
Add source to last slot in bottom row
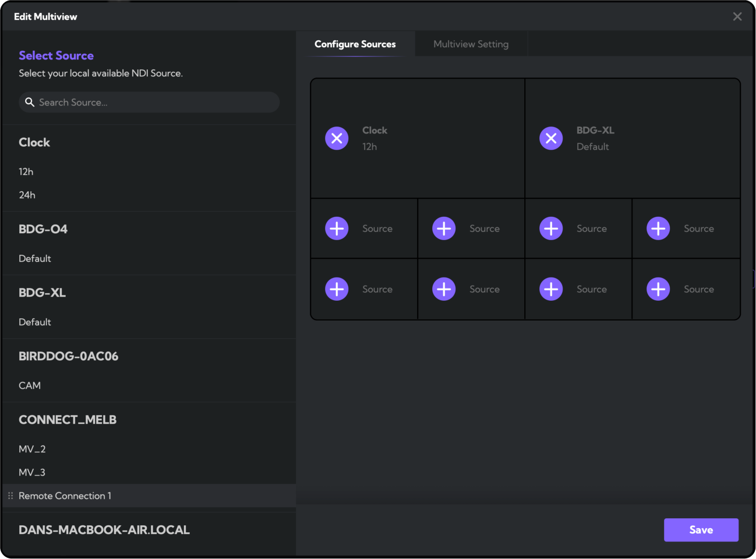658,289
